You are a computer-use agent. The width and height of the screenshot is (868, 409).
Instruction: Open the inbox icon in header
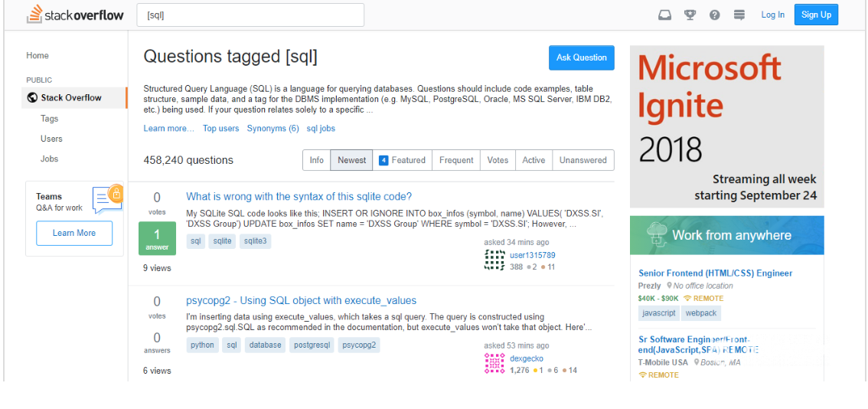coord(664,15)
